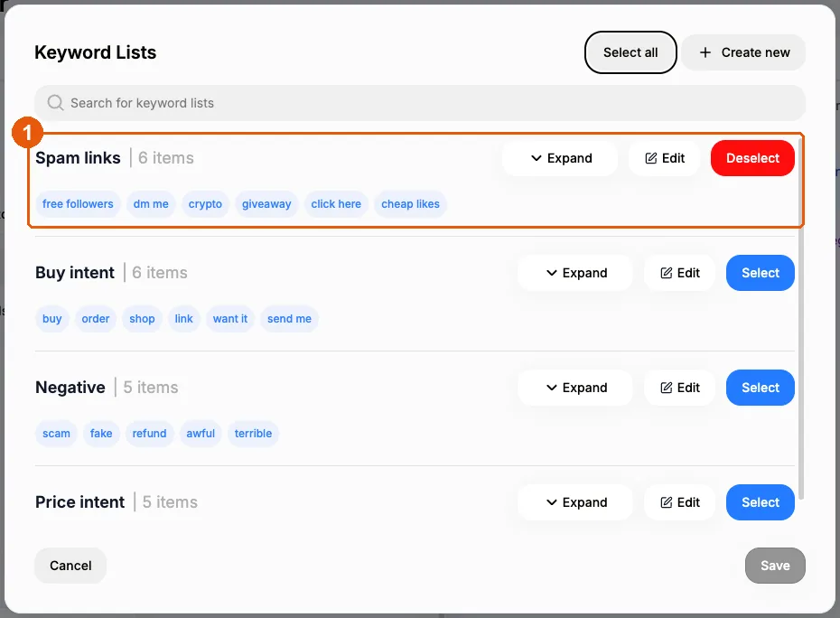Click the 'click here' keyword tag

(x=336, y=204)
